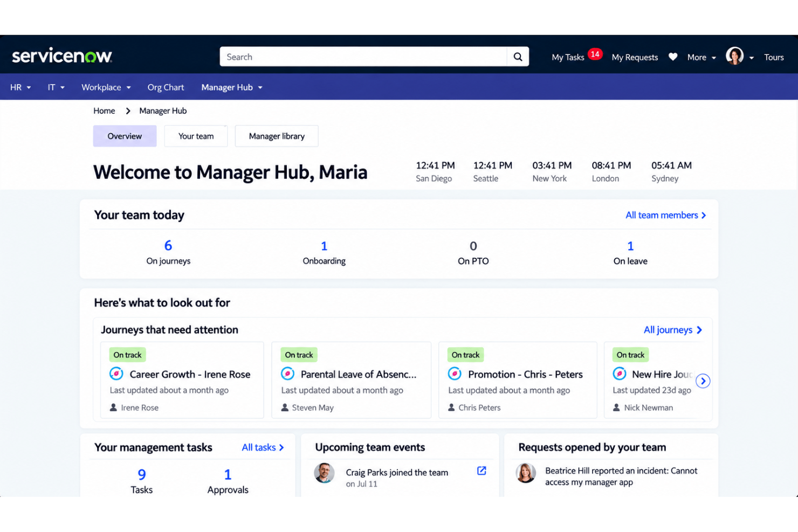
Task: Click the My Tasks 14 notification badge
Action: coord(595,54)
